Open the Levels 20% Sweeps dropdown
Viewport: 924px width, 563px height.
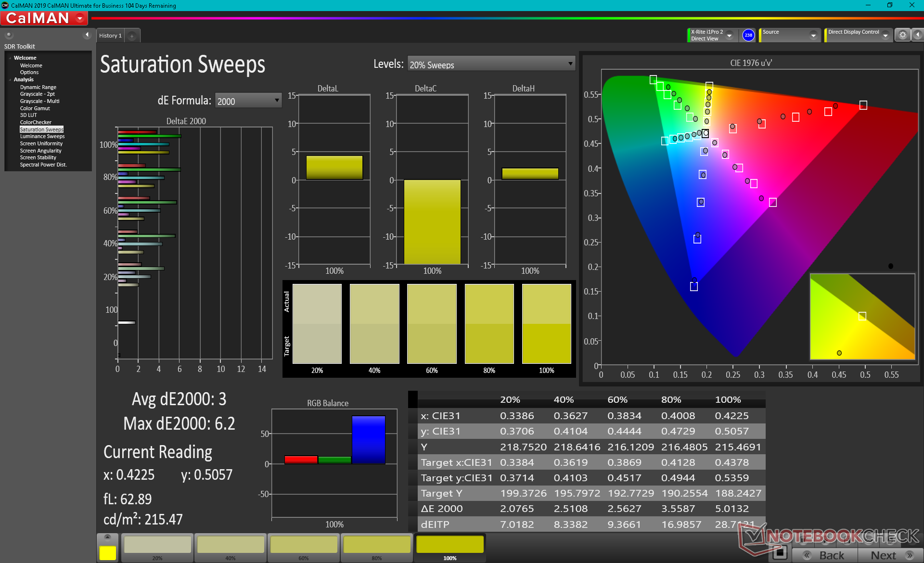point(491,64)
